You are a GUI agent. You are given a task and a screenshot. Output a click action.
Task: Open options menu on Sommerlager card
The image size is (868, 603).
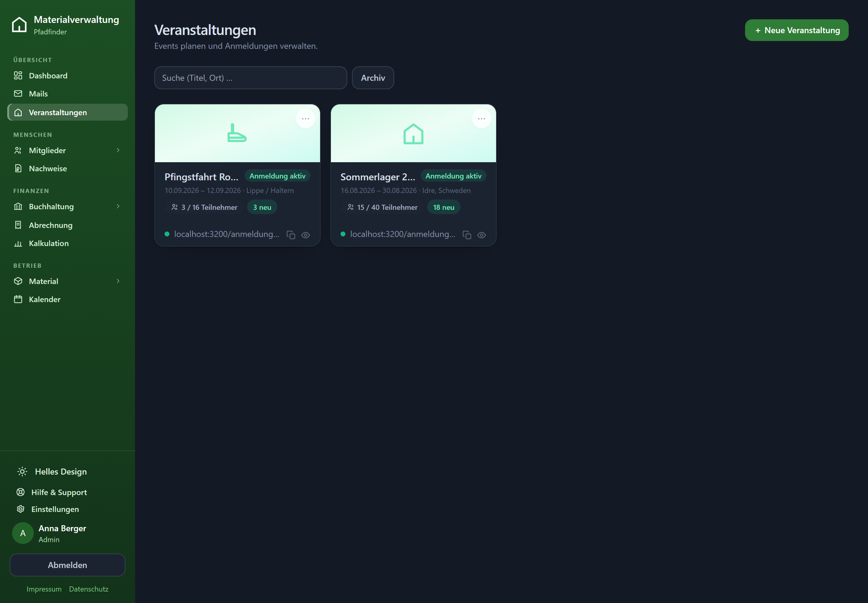(482, 118)
